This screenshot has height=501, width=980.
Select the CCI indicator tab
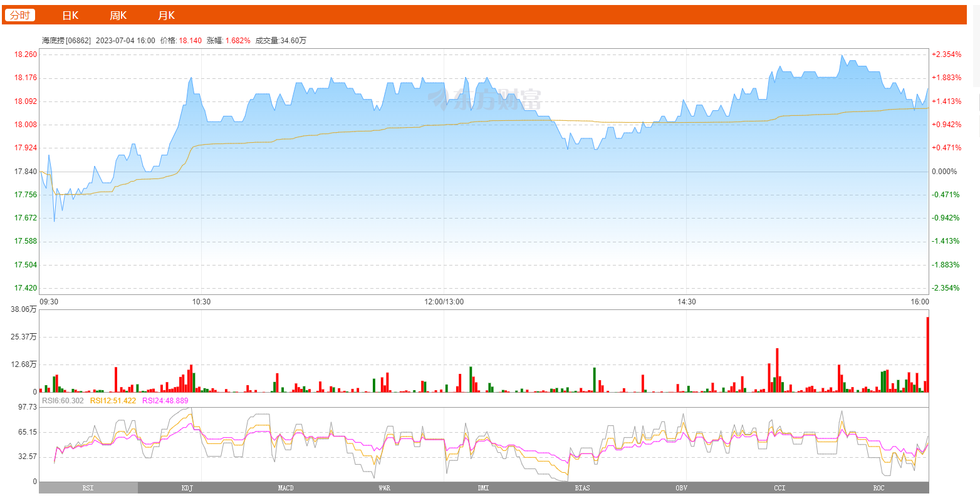pos(780,488)
